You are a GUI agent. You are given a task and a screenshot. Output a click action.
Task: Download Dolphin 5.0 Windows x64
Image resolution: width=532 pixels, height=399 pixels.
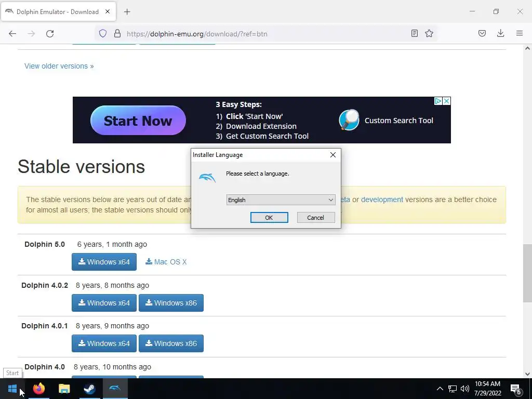tap(104, 262)
